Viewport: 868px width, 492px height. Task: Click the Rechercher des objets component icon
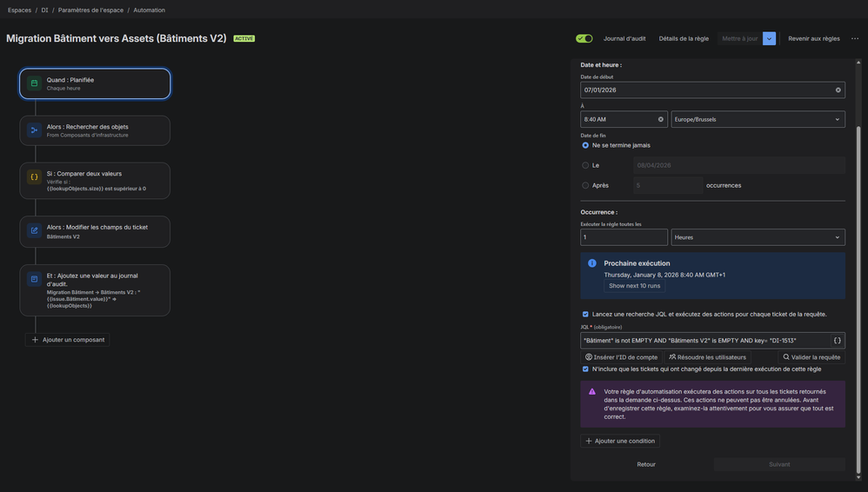(34, 130)
